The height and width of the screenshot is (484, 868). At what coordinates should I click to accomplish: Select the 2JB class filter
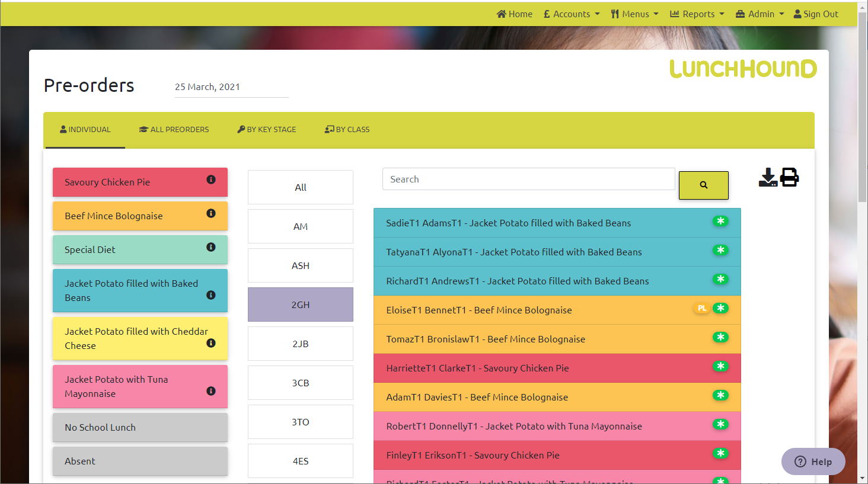click(301, 344)
